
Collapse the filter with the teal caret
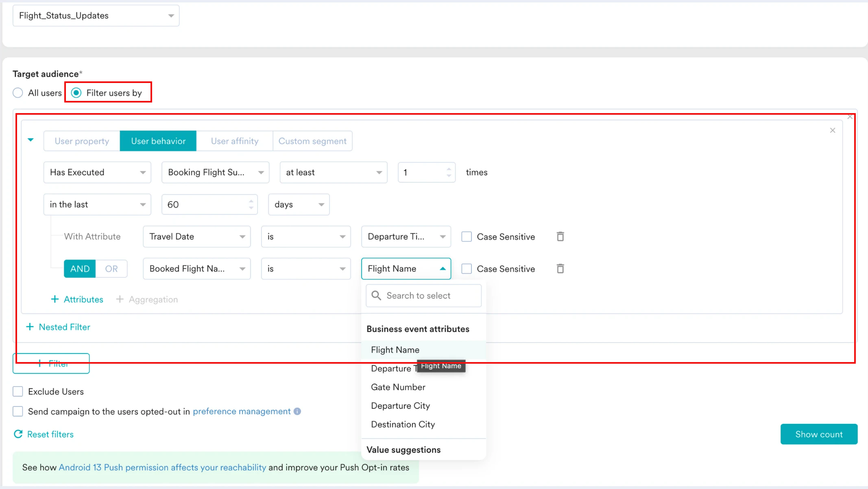(31, 140)
